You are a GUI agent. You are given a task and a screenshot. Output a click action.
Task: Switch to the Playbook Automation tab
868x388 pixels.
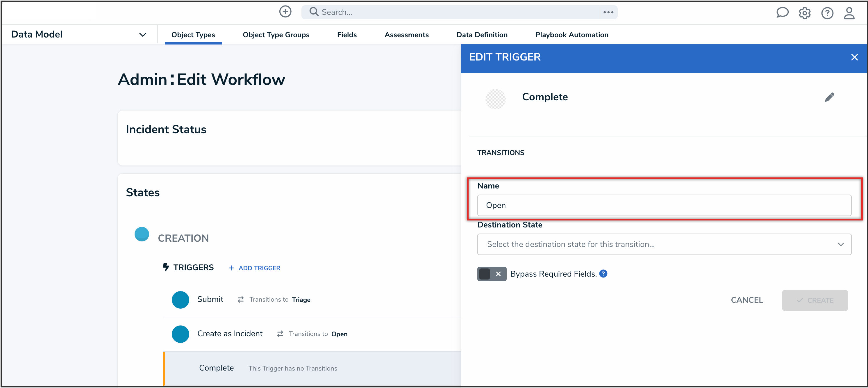point(571,35)
